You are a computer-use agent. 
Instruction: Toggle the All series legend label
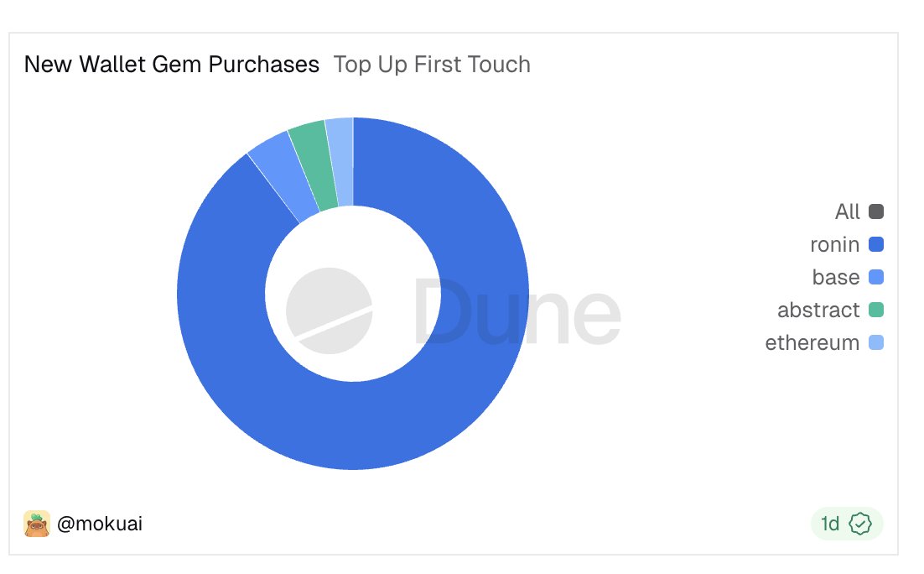[x=848, y=211]
